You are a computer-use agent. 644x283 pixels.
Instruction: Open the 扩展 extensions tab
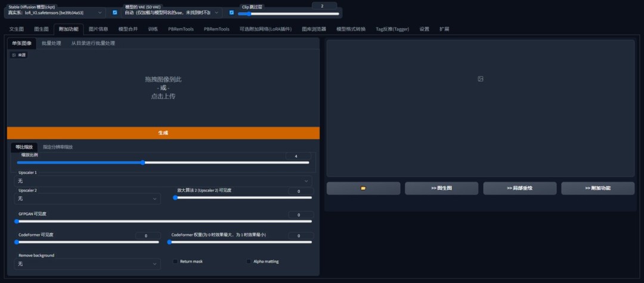pos(444,29)
